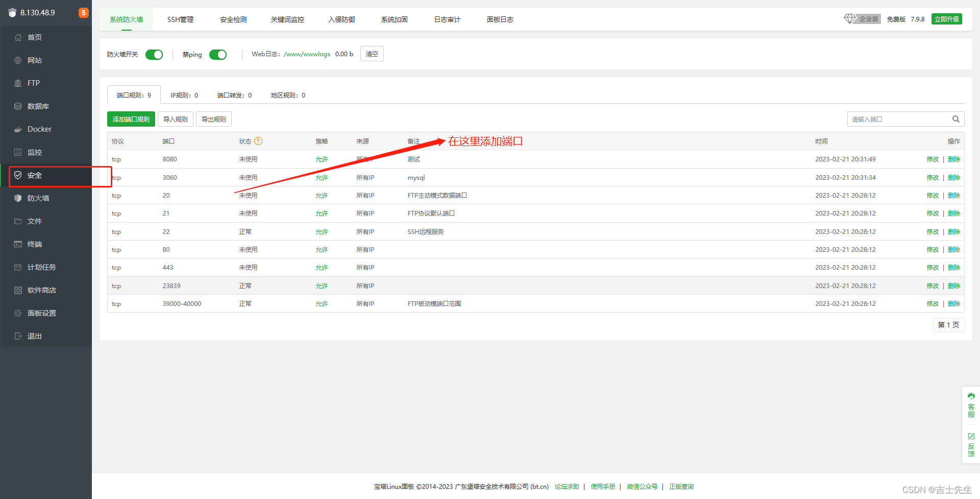Click the grid icon beside 软件商店
This screenshot has width=980, height=499.
click(x=18, y=290)
